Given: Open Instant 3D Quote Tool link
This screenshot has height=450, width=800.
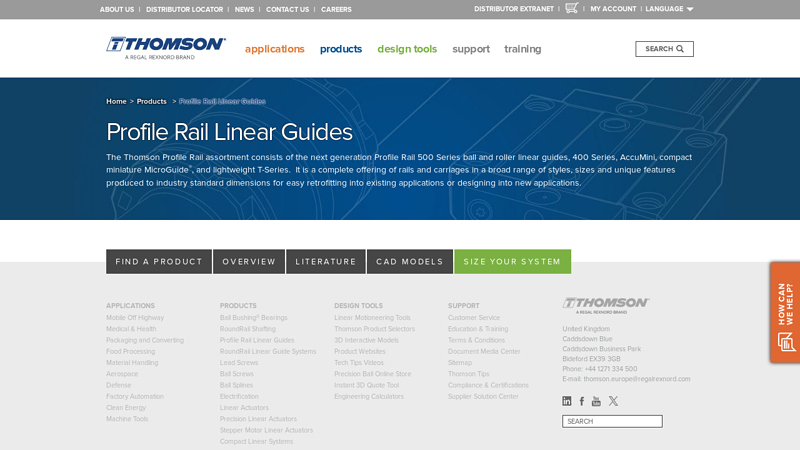Looking at the screenshot, I should 366,385.
